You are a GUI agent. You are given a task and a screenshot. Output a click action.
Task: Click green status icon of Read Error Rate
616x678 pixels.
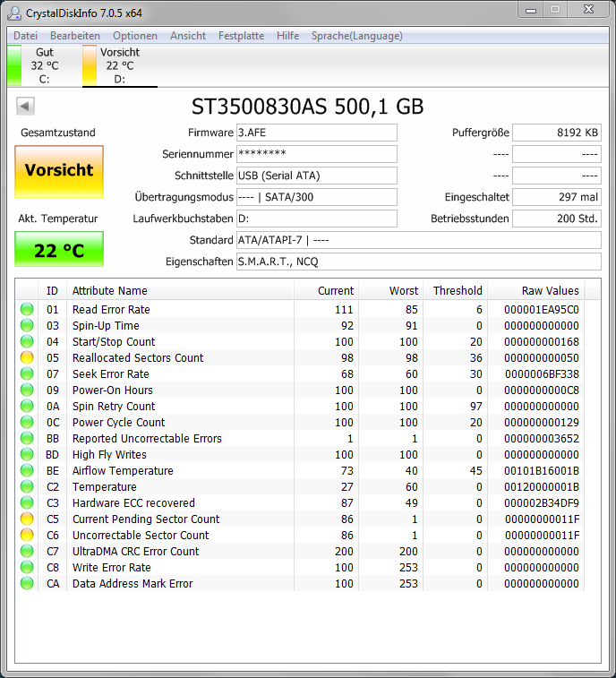(27, 309)
